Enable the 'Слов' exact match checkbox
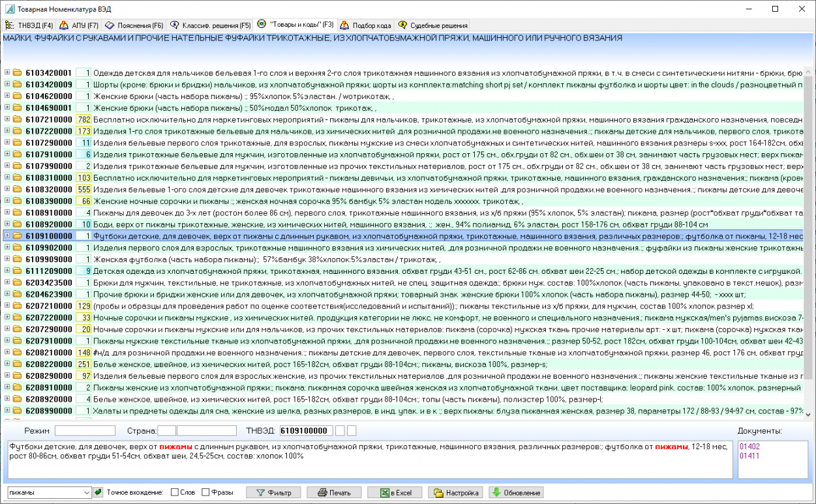This screenshot has height=504, width=816. click(174, 492)
